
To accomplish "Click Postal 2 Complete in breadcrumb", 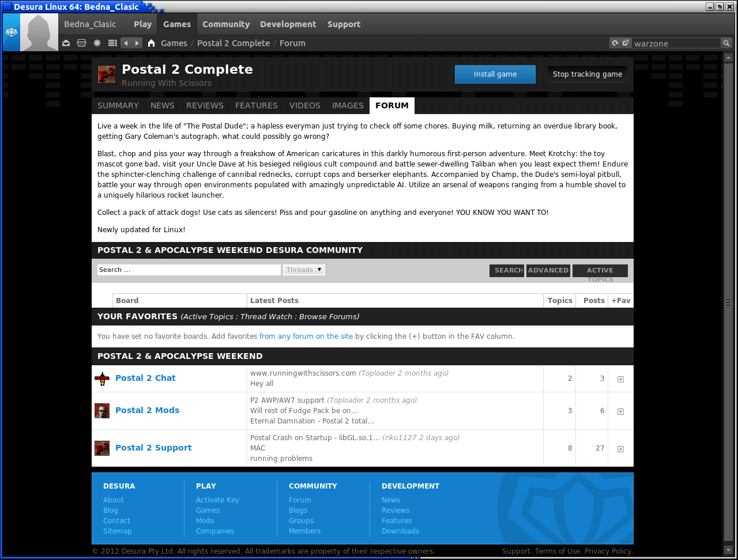I will coord(234,43).
